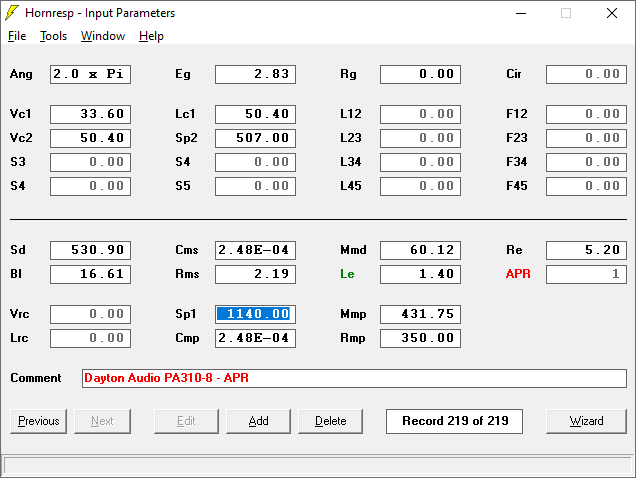Click the L12 input field
Image resolution: width=636 pixels, height=478 pixels.
(421, 114)
